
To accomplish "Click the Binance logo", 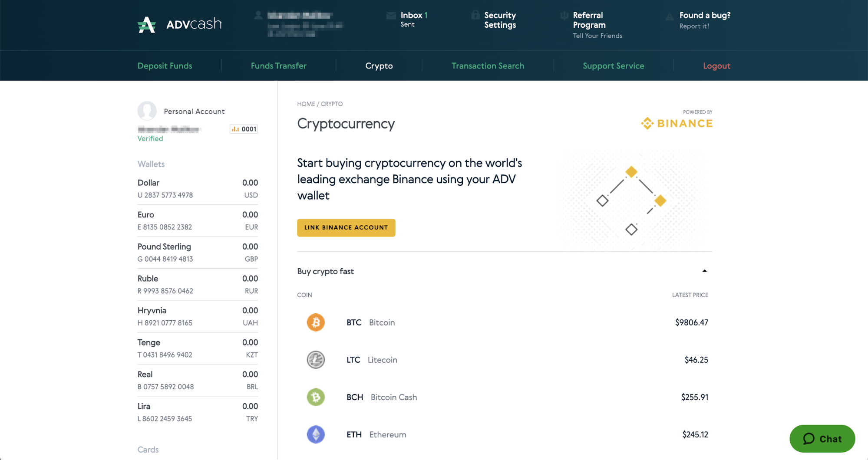I will coord(677,123).
